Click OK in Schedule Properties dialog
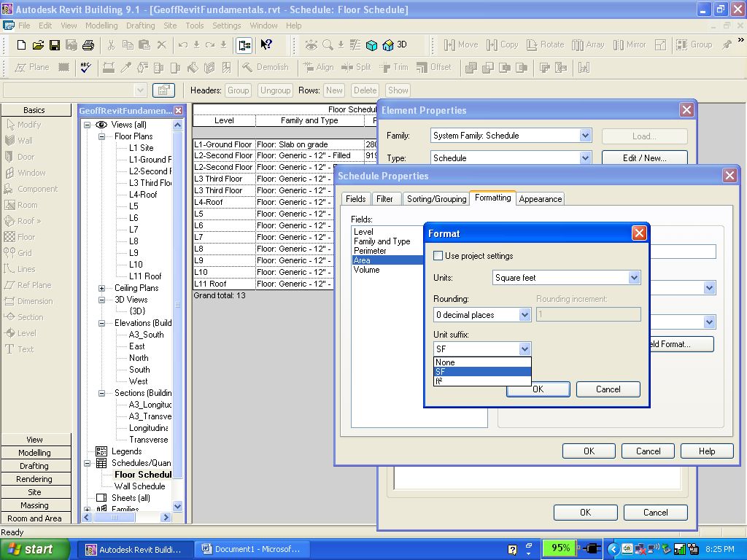Screen dimensions: 747x560 click(589, 451)
